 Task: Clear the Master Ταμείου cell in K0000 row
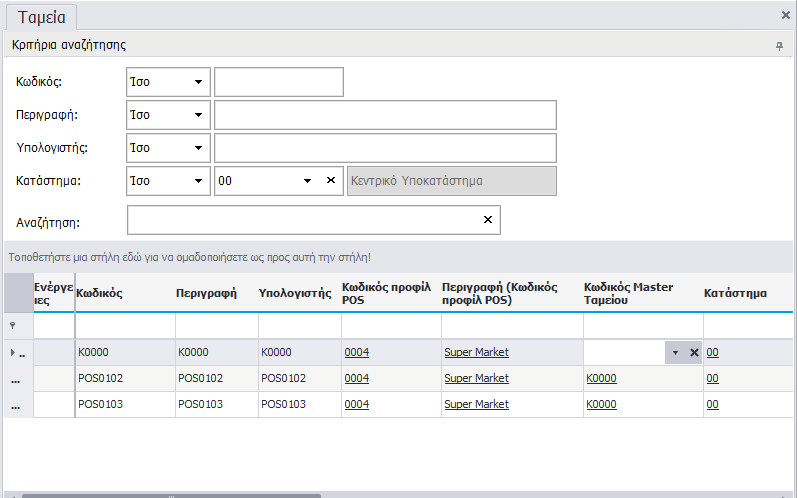(x=693, y=353)
